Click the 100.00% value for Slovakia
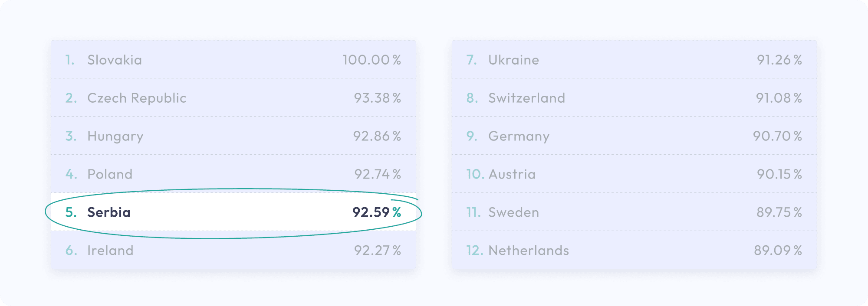The image size is (868, 306). tap(372, 60)
